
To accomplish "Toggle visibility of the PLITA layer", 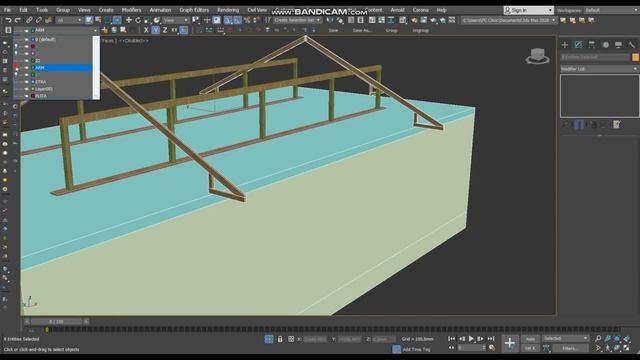I will (27, 96).
